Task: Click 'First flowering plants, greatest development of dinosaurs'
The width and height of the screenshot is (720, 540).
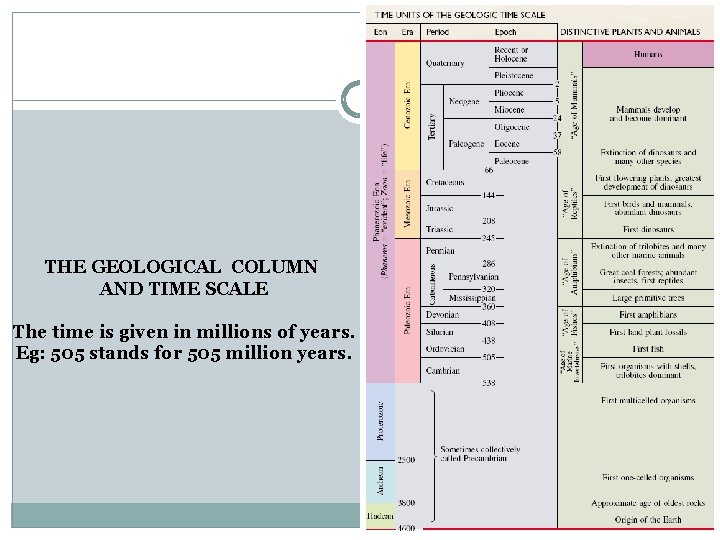Action: [x=648, y=182]
